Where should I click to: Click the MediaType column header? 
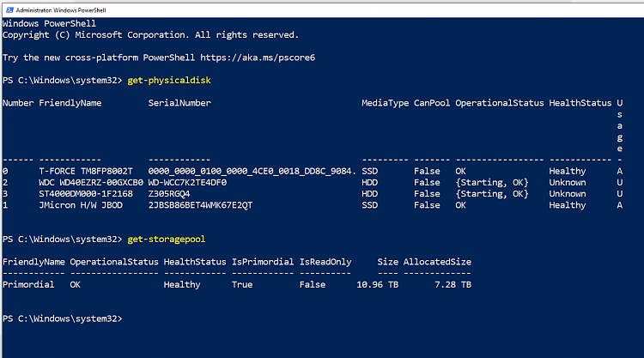385,103
